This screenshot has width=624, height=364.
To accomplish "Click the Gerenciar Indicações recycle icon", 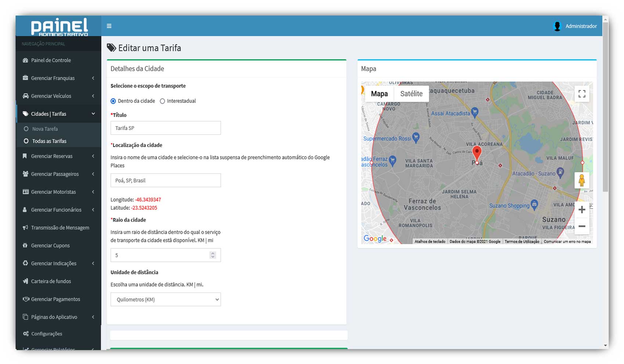I will pos(25,263).
